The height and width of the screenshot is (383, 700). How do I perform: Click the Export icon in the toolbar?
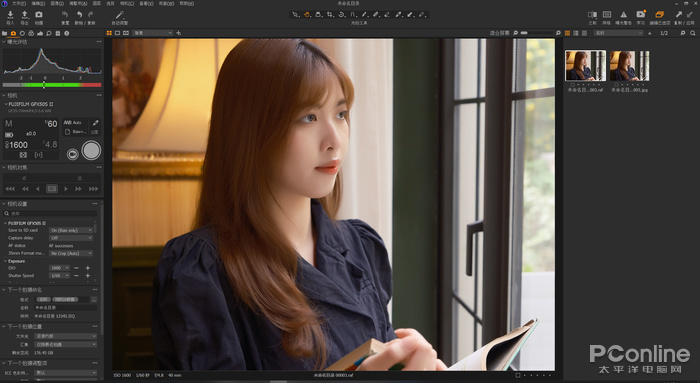point(25,15)
